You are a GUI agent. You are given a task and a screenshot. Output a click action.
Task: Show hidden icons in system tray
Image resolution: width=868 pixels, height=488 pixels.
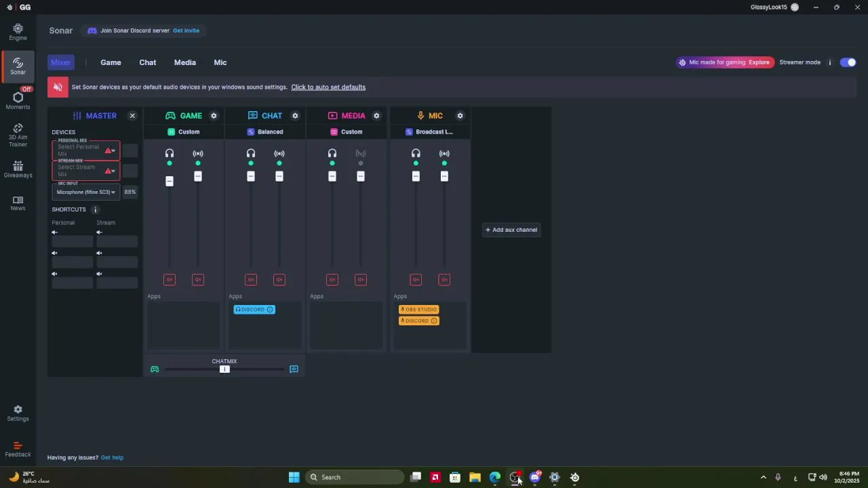[763, 477]
